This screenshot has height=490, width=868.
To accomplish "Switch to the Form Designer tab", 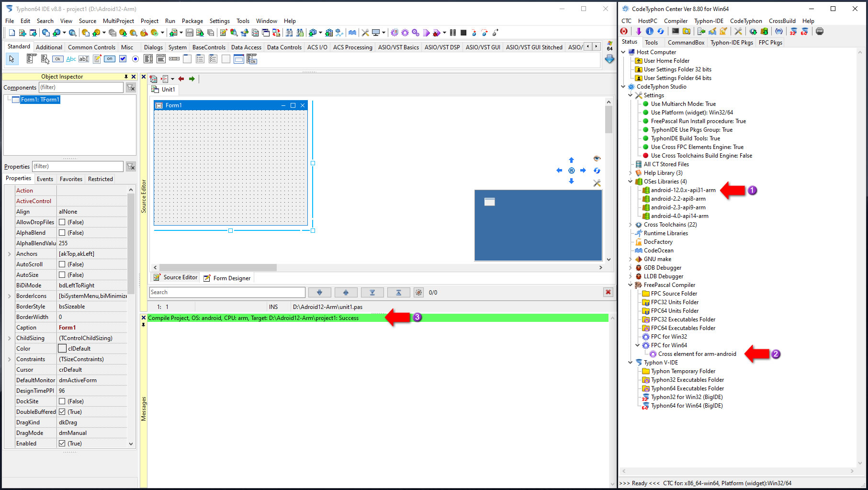I will pyautogui.click(x=226, y=278).
